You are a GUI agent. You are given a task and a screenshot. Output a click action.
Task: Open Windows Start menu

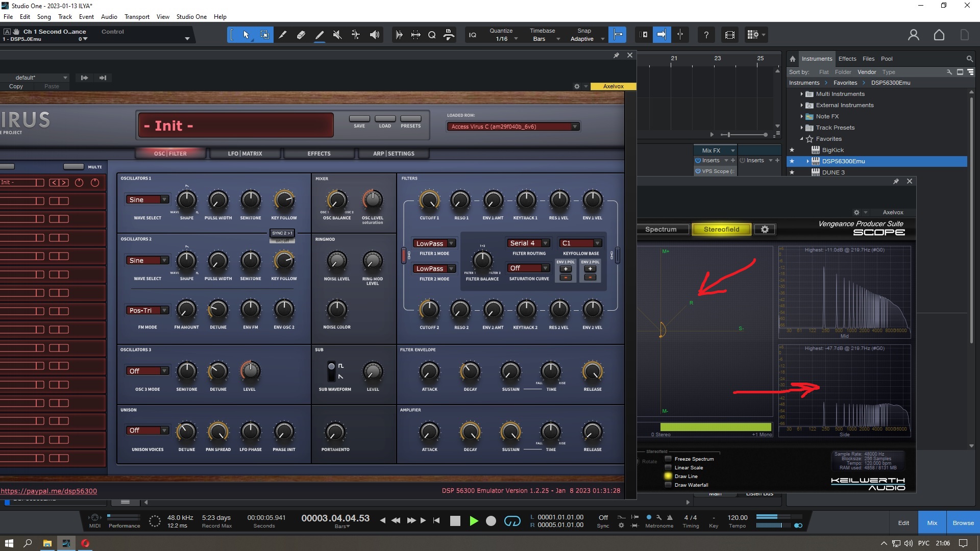pyautogui.click(x=9, y=543)
